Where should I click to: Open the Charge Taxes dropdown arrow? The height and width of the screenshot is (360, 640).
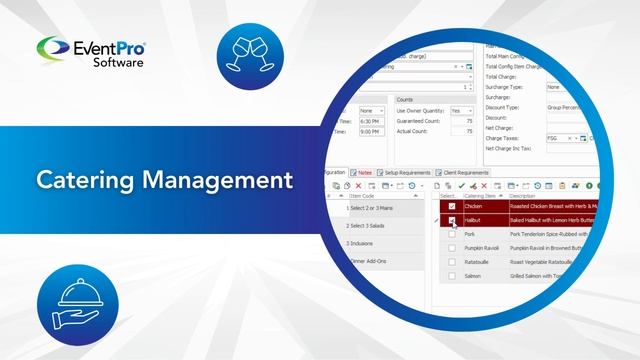point(576,138)
